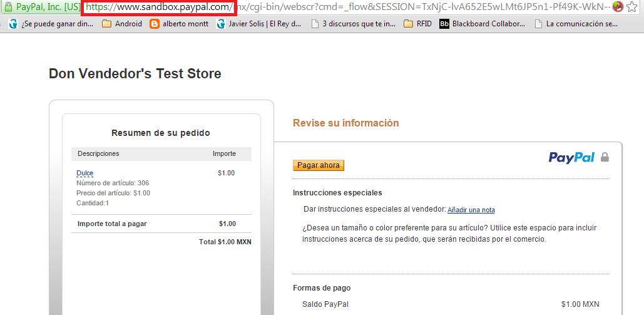This screenshot has width=644, height=315.
Task: Click the 'Don Vendedor's Test Store' heading
Action: 135,74
